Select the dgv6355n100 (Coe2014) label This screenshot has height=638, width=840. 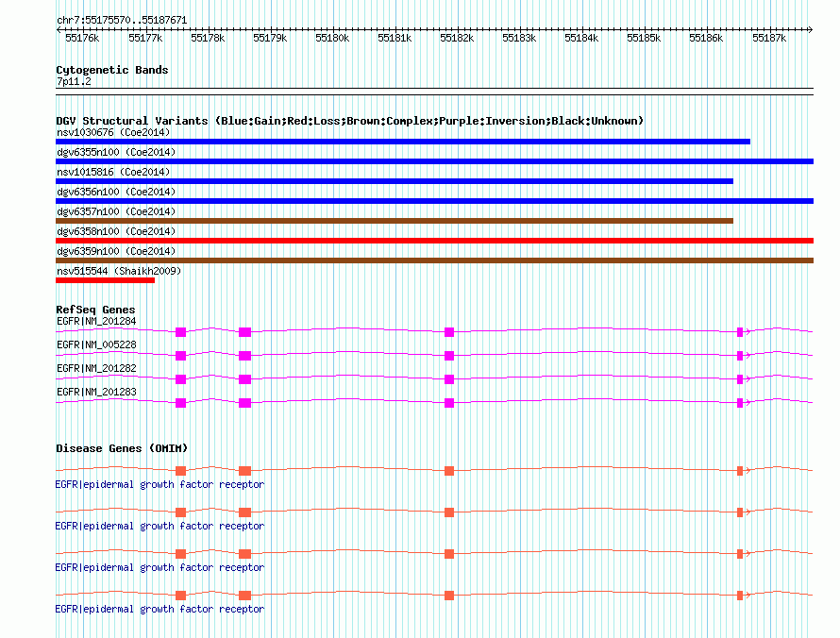(x=116, y=152)
